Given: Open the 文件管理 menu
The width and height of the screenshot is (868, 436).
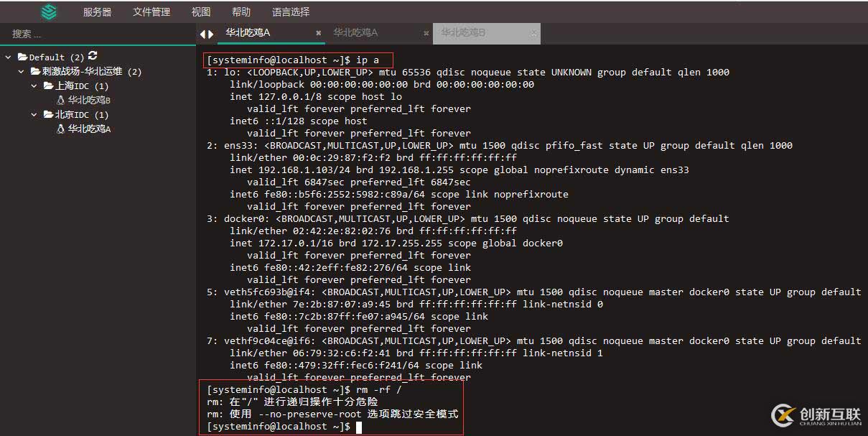Looking at the screenshot, I should [x=151, y=11].
